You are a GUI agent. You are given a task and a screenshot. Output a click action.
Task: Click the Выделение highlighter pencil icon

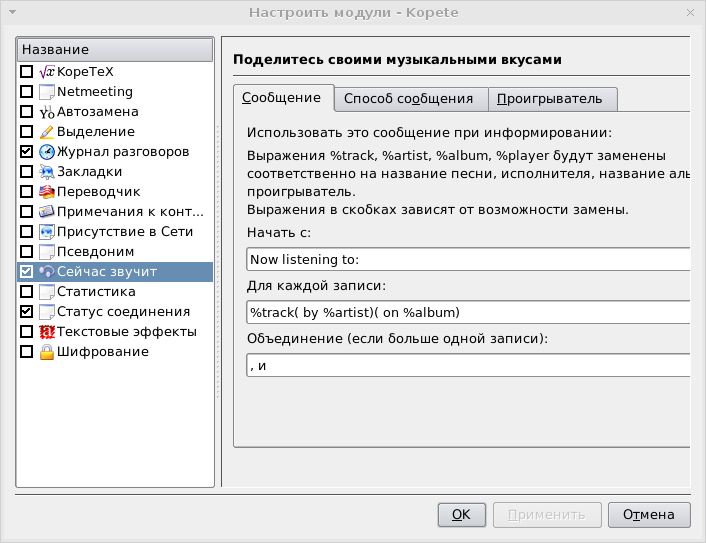pos(47,132)
